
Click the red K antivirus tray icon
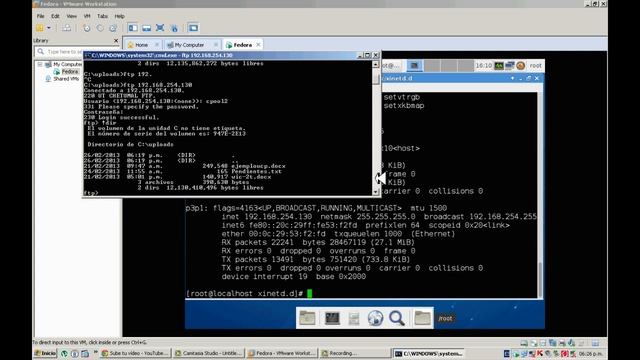pos(540,353)
